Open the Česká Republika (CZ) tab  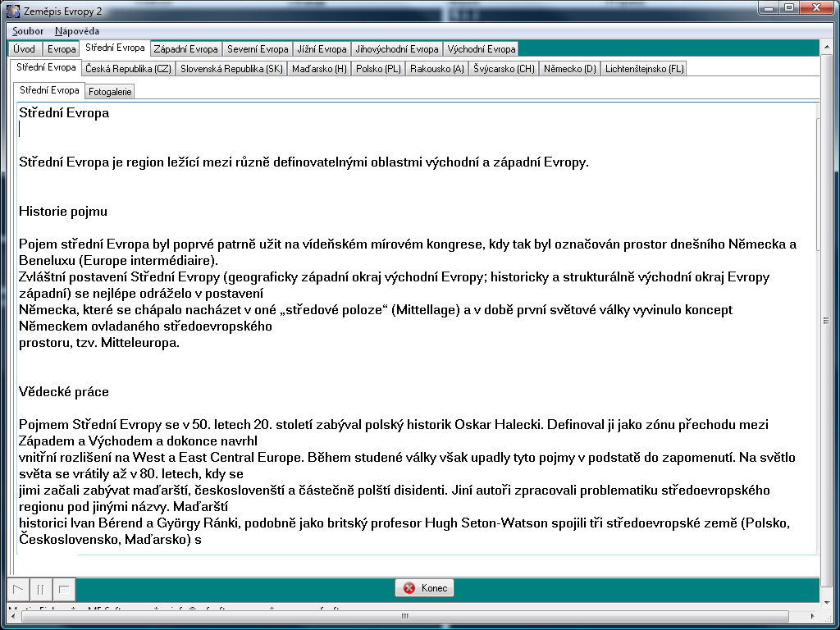click(128, 69)
